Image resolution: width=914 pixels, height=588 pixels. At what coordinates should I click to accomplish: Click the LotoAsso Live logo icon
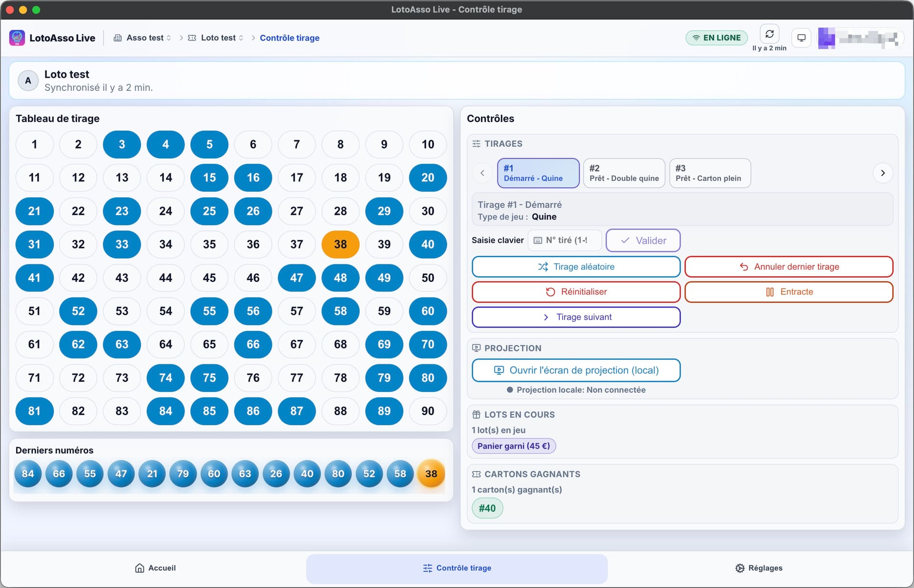point(17,38)
